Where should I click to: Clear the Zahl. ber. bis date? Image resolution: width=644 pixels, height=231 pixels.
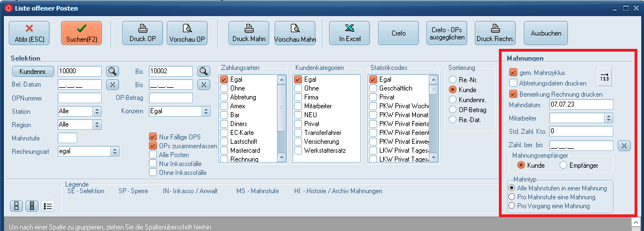pyautogui.click(x=625, y=146)
